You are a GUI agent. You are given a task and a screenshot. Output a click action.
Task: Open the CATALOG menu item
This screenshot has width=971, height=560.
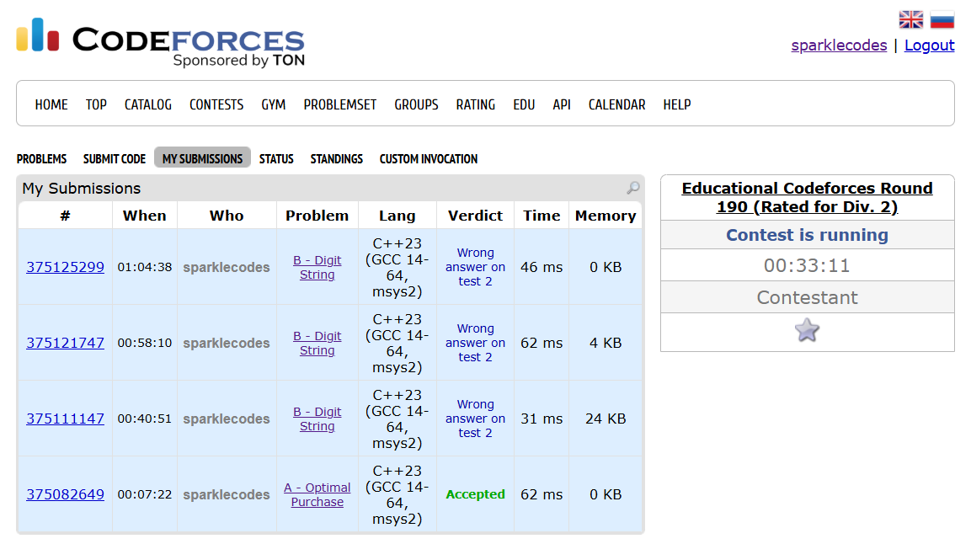click(x=148, y=104)
